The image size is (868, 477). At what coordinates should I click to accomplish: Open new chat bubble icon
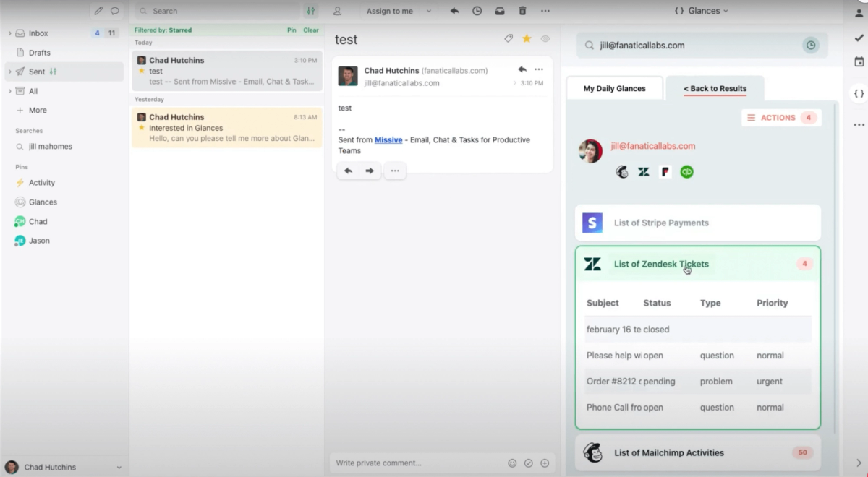coord(115,11)
